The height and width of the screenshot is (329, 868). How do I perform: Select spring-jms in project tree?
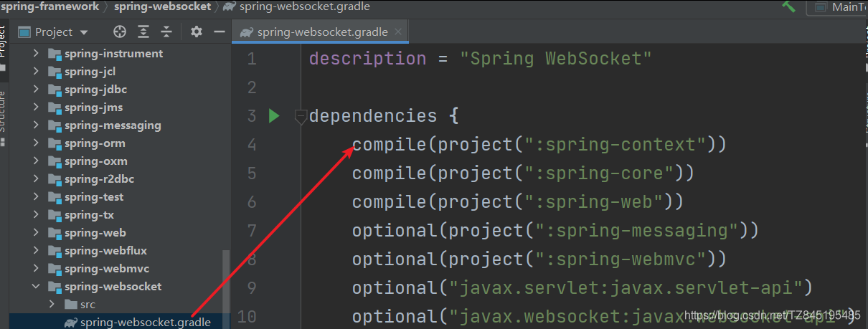[93, 108]
